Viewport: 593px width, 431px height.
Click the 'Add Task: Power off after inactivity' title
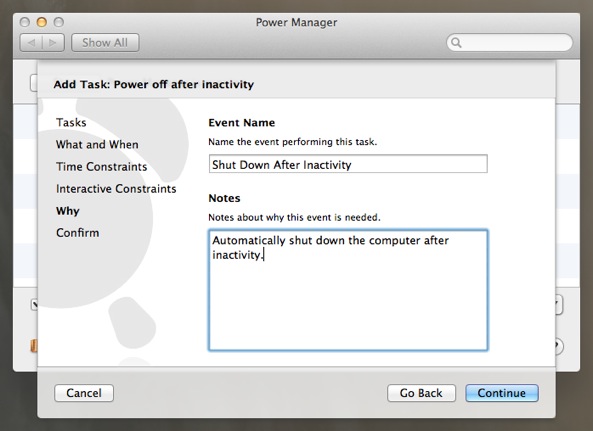pos(154,84)
